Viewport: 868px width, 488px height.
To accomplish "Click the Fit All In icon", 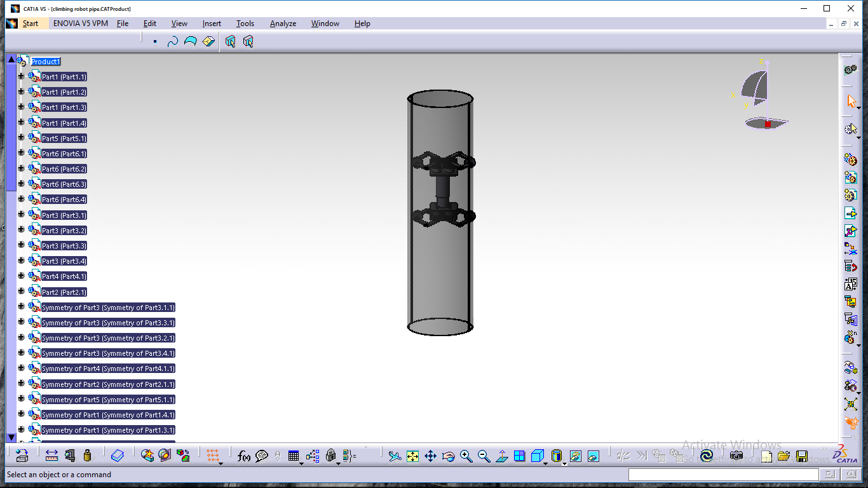I will pos(412,456).
